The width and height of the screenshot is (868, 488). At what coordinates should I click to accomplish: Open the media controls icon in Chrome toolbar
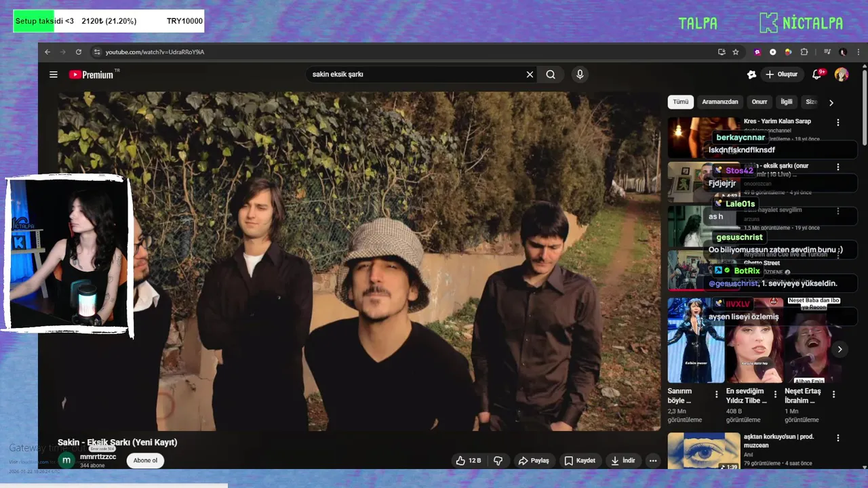pos(827,52)
